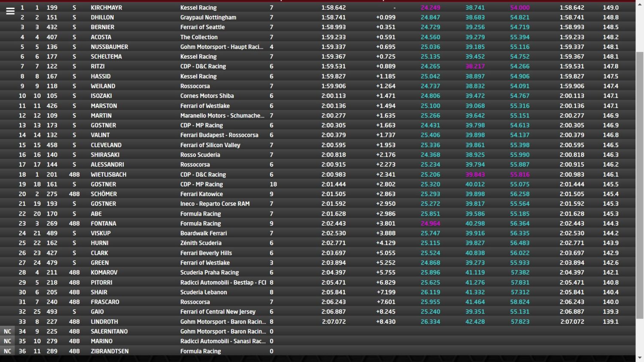Click the scrollbar down arrow
644x362 pixels.
click(640, 358)
